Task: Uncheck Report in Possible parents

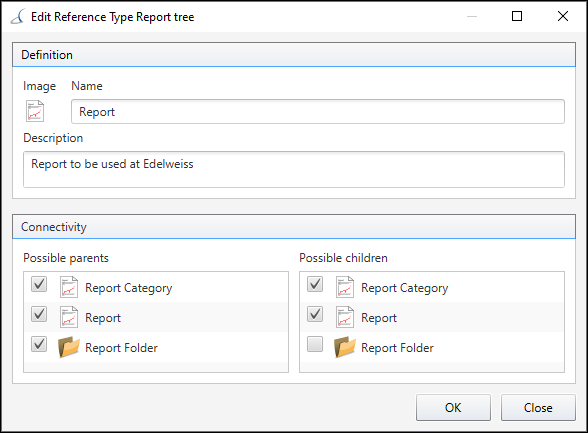Action: [39, 314]
